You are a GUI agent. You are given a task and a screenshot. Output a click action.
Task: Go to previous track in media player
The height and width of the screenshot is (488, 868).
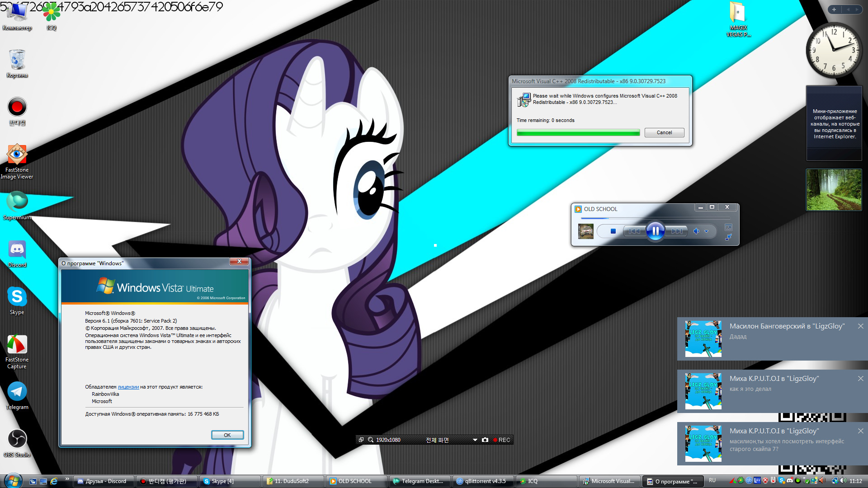point(634,231)
